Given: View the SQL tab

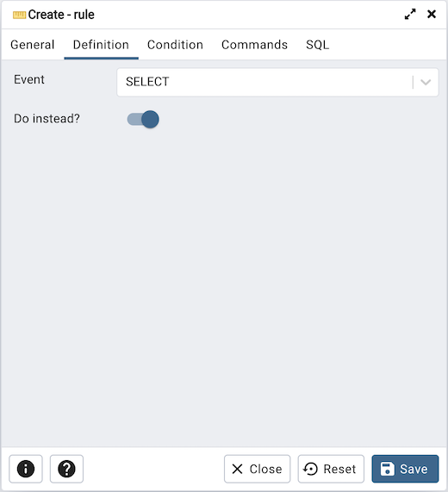Looking at the screenshot, I should [x=318, y=45].
